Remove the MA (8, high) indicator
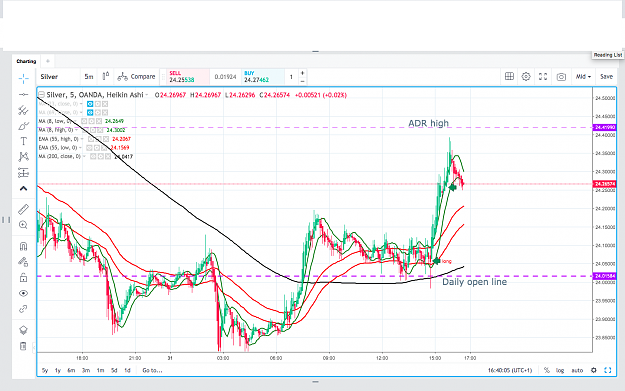The image size is (625, 391). (x=100, y=130)
